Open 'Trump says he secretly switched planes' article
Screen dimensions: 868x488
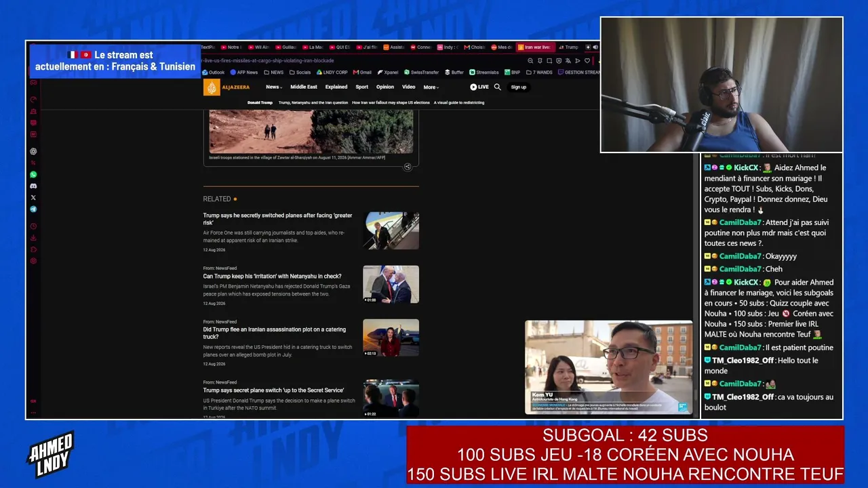click(278, 219)
